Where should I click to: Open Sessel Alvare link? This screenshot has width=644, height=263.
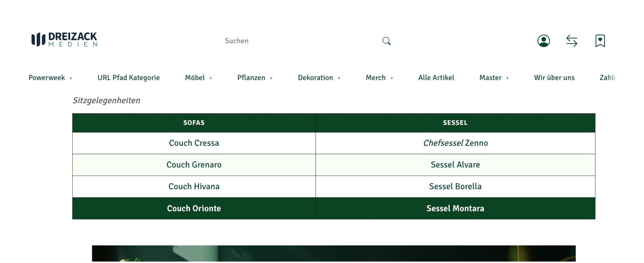[455, 164]
